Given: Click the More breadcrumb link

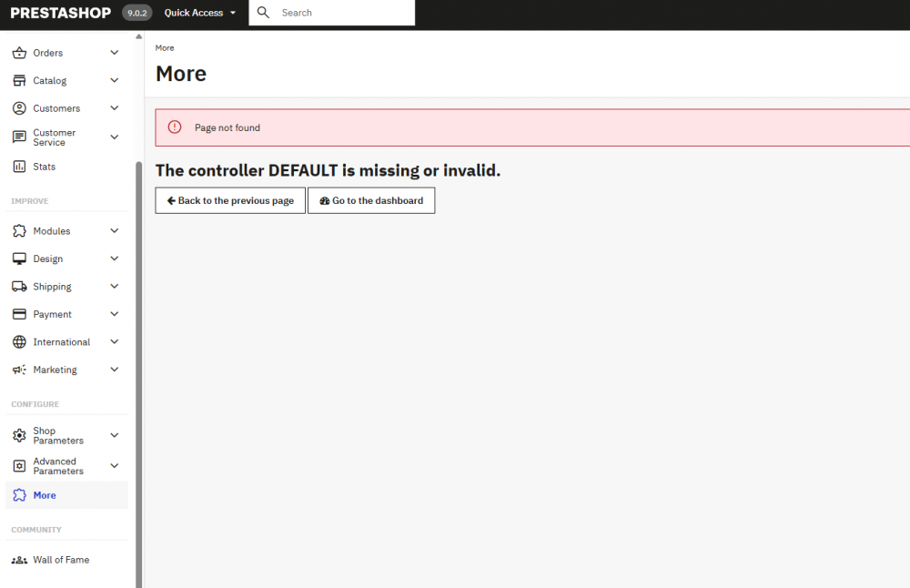Looking at the screenshot, I should (164, 47).
